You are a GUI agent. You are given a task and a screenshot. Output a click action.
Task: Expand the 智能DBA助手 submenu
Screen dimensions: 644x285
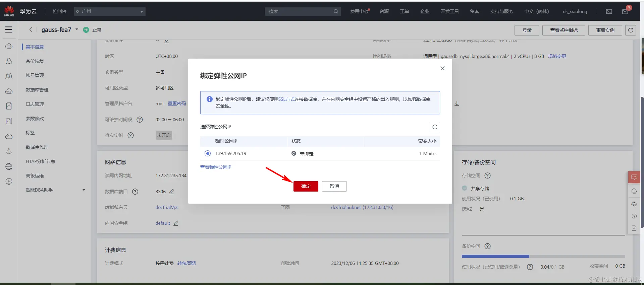[84, 190]
